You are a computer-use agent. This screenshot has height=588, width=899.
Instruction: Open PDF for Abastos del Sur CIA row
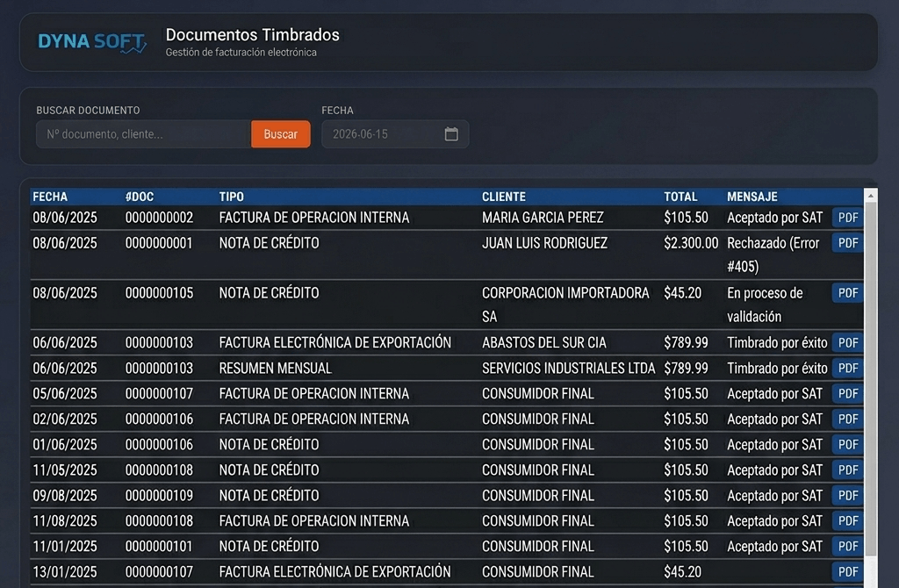847,343
